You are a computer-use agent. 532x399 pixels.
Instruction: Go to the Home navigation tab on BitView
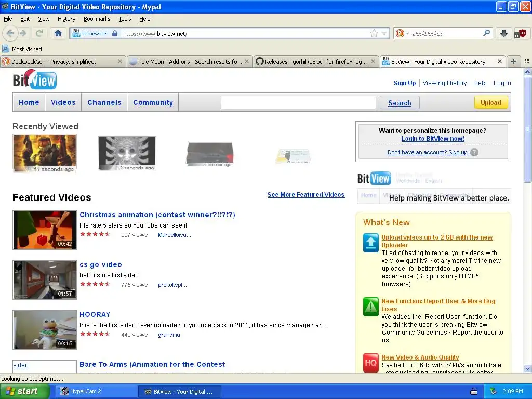click(x=29, y=102)
